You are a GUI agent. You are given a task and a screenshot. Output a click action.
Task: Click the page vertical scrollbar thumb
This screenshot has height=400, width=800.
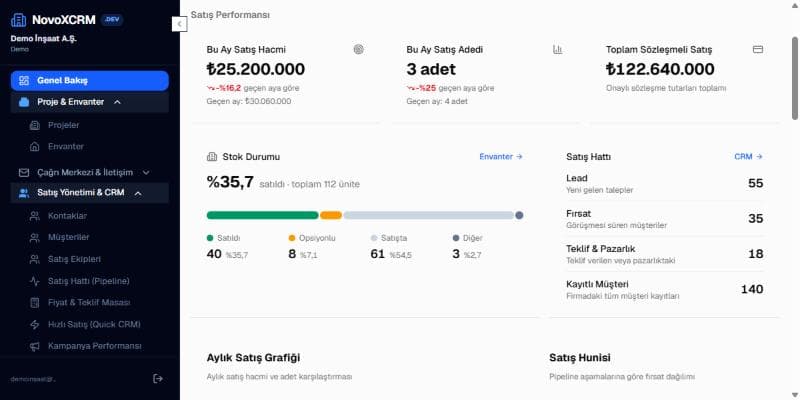coord(795,79)
